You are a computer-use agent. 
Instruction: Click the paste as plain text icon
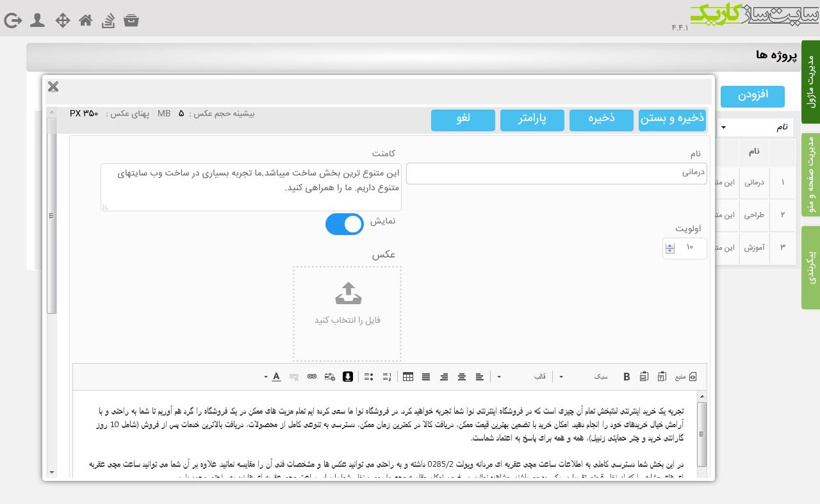[662, 377]
